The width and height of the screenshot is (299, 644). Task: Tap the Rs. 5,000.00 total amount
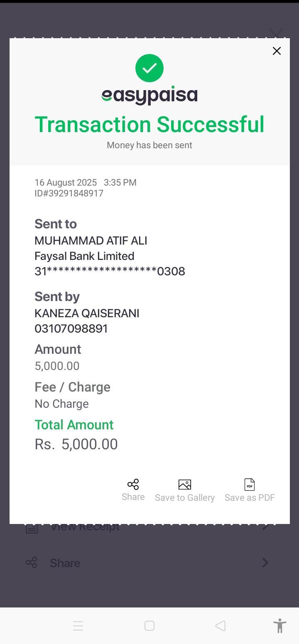coord(76,444)
